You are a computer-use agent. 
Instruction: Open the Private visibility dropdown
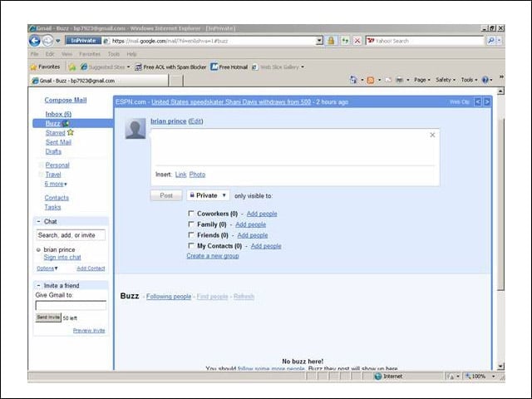coord(208,195)
